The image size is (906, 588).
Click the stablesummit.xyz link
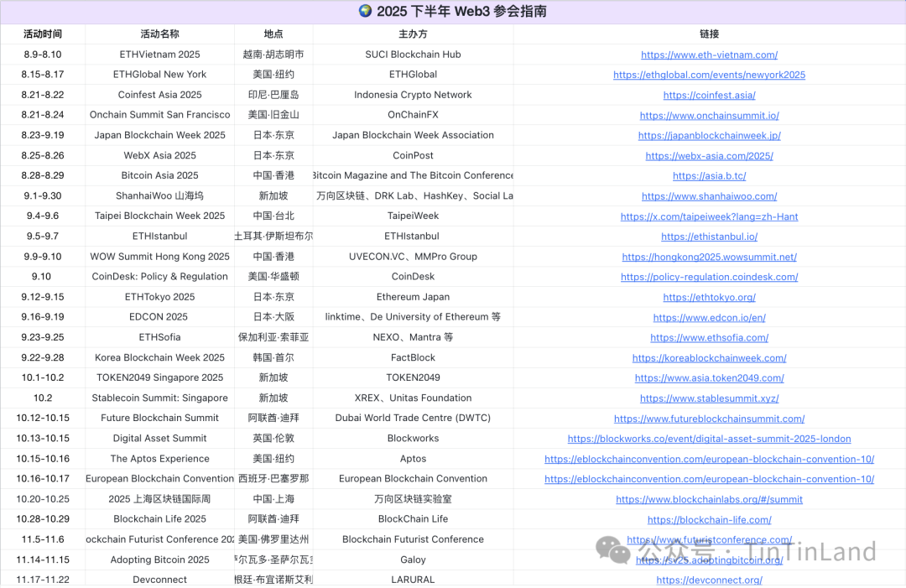point(709,398)
